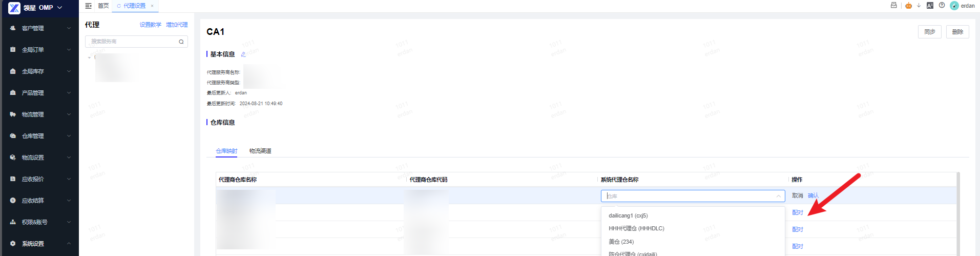This screenshot has height=256, width=980.
Task: Select the 代理设置 tab
Action: click(x=134, y=6)
